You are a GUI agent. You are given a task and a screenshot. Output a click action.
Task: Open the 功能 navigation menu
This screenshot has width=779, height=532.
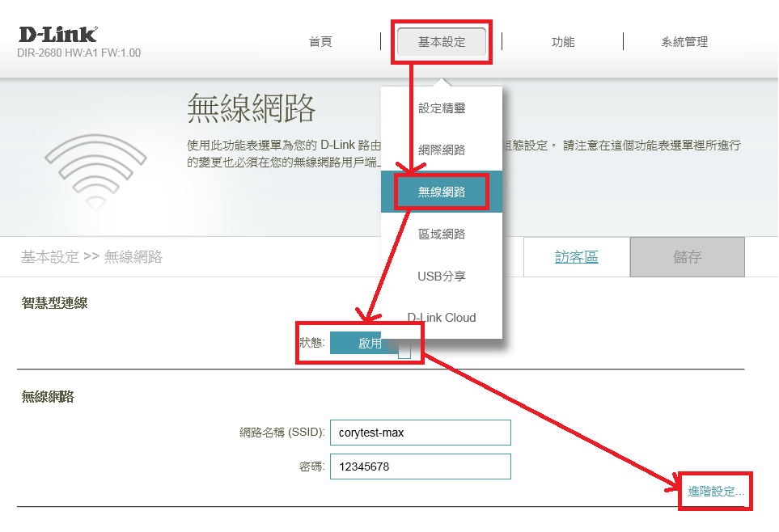(563, 42)
